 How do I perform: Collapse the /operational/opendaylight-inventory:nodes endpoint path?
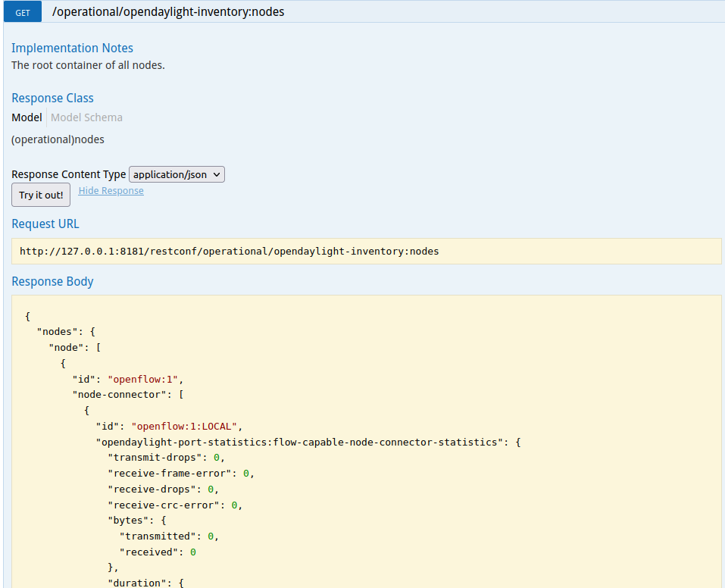pos(168,12)
